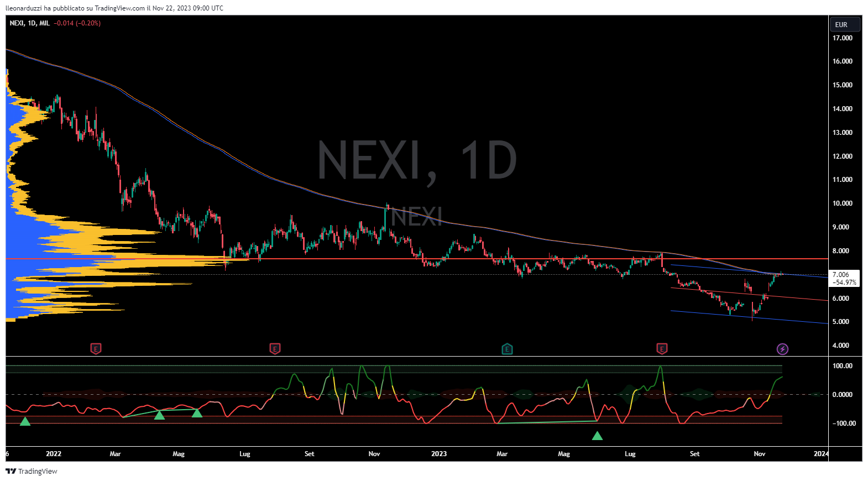The width and height of the screenshot is (868, 481).
Task: Click the red earnings marker near 2022
Action: coord(96,349)
